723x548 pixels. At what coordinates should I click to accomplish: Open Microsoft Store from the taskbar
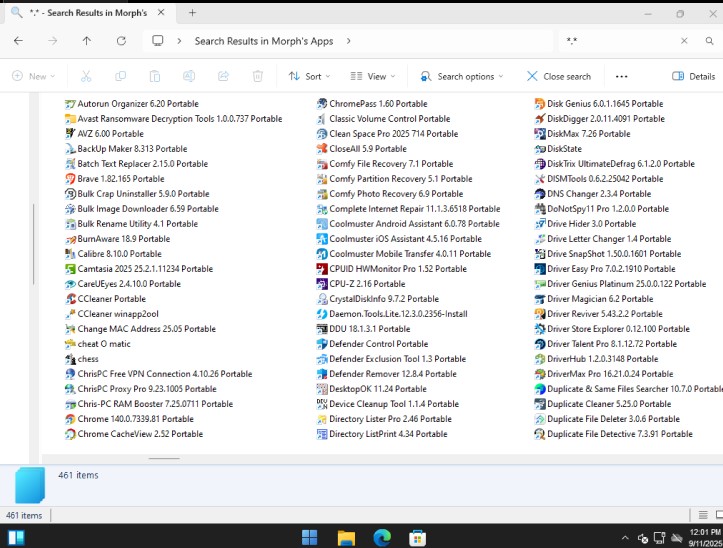pyautogui.click(x=418, y=537)
